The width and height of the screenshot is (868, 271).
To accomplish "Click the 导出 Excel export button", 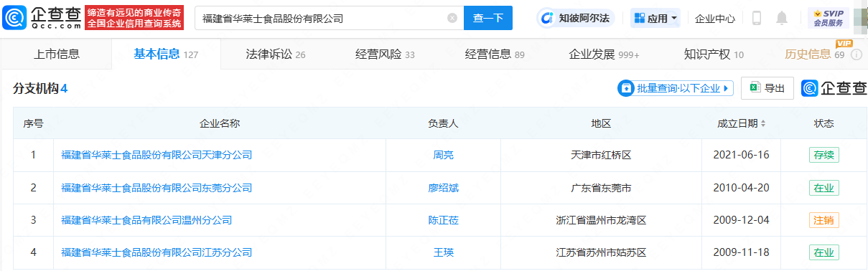I will click(767, 88).
